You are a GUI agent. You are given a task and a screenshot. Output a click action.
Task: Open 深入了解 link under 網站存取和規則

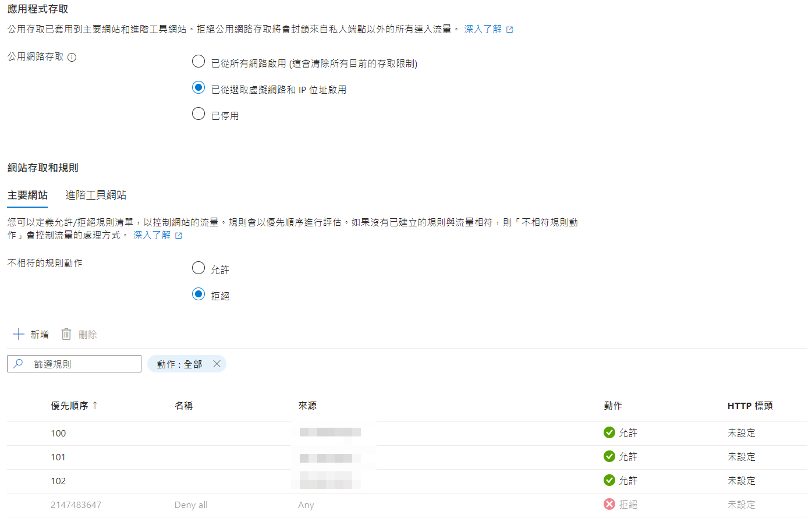coord(152,235)
